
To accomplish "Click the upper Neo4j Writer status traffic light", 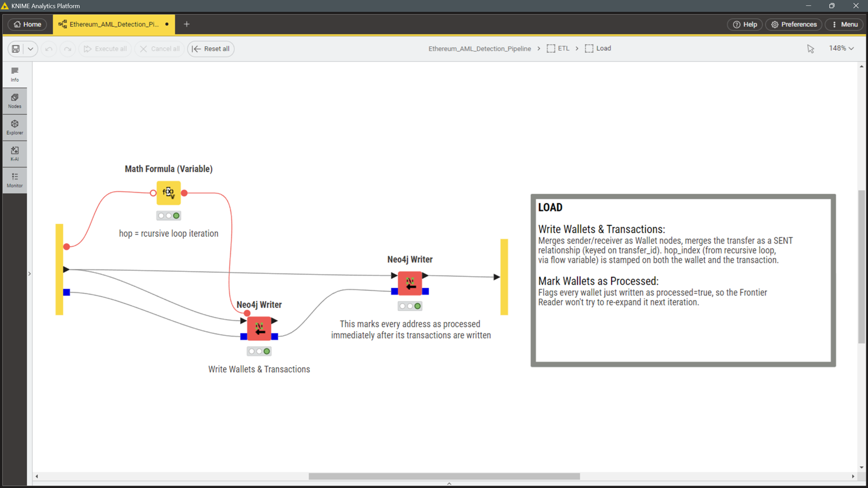I will [410, 306].
